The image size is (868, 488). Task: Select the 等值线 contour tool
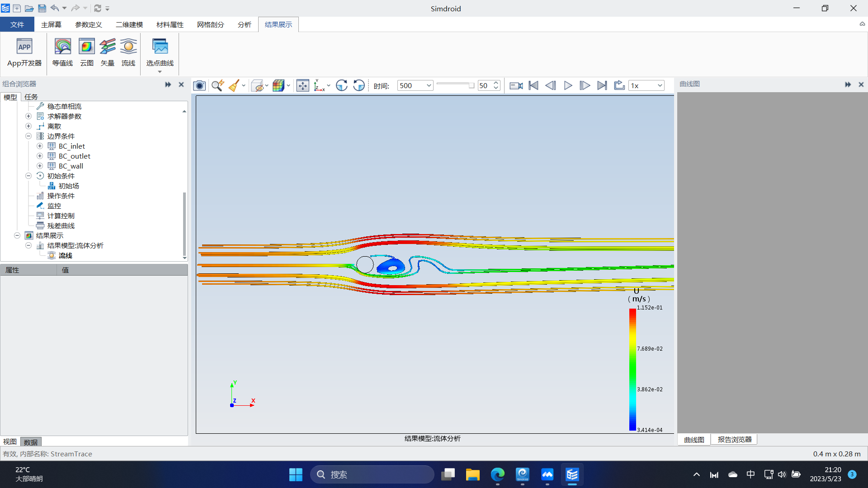[62, 53]
